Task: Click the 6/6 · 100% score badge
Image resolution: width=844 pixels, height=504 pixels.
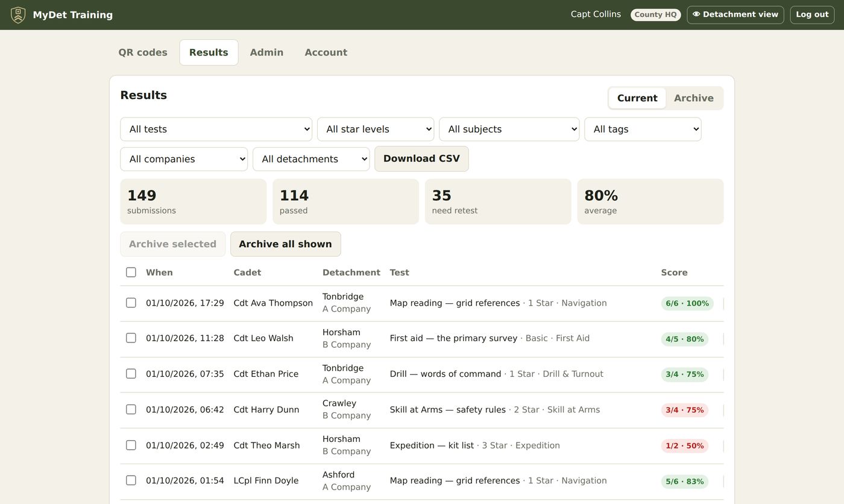Action: (687, 303)
